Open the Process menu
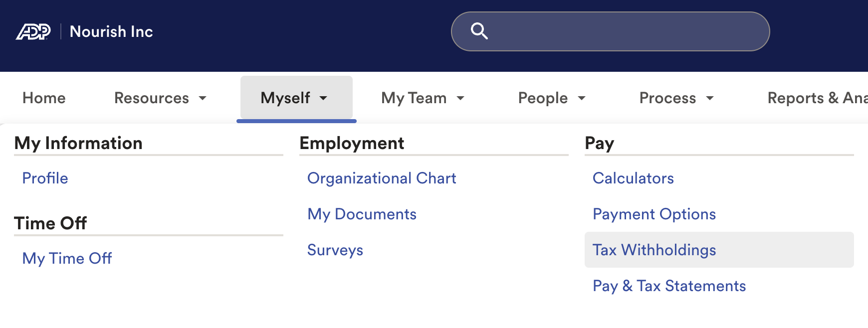868x328 pixels. [676, 98]
